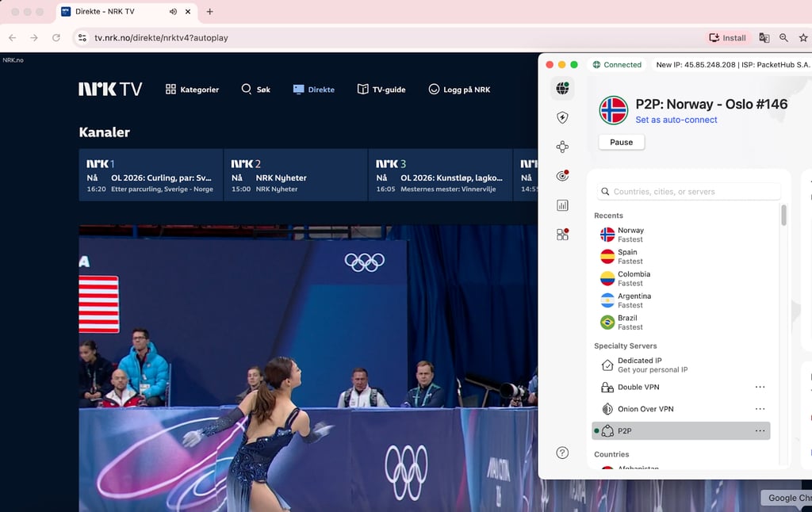Select the NRK3 channel card

pyautogui.click(x=440, y=175)
